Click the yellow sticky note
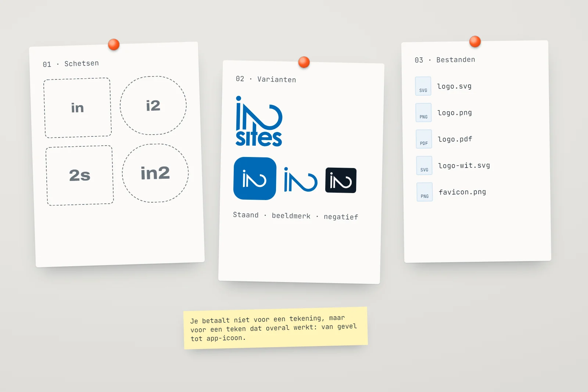The image size is (588, 392). (x=276, y=328)
